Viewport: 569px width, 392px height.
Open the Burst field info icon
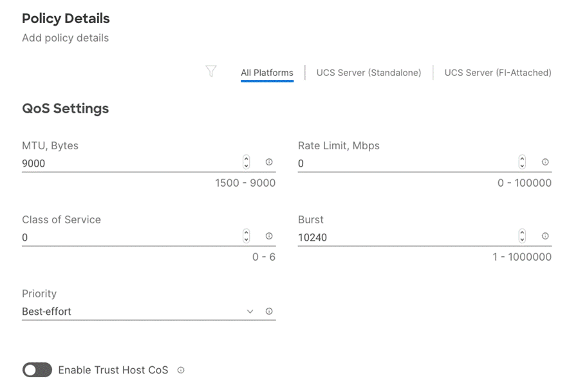tap(546, 237)
